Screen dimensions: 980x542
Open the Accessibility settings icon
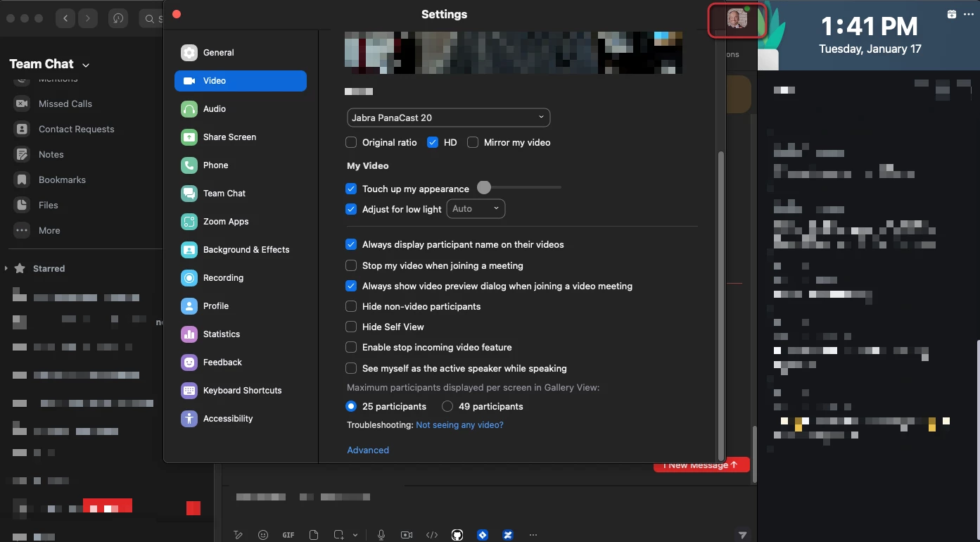coord(189,419)
